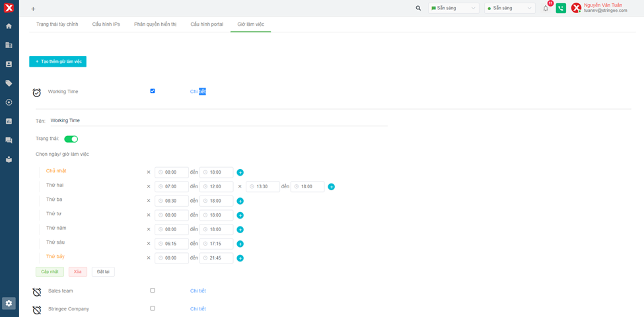Open chat messages icon in sidebar

point(9,141)
